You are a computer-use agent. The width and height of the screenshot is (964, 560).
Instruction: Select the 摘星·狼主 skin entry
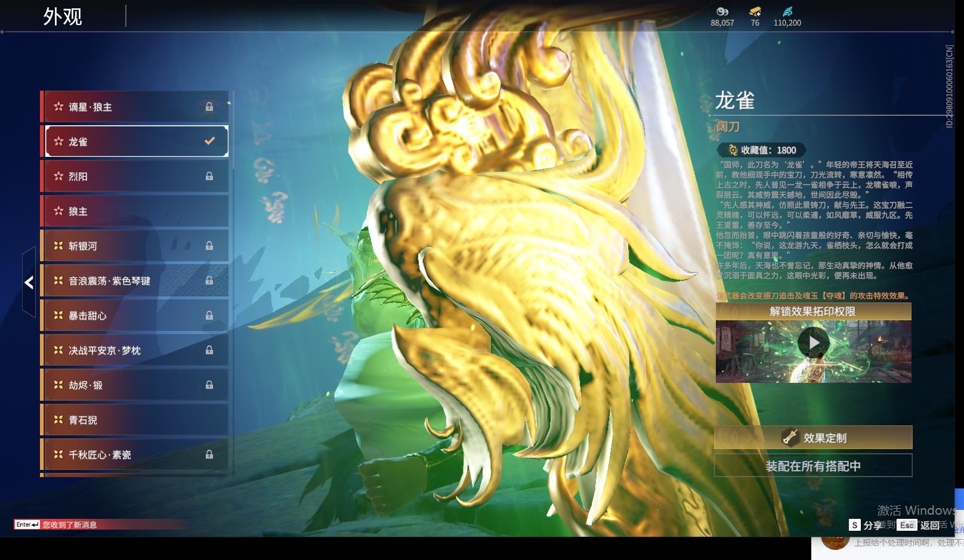coord(135,107)
